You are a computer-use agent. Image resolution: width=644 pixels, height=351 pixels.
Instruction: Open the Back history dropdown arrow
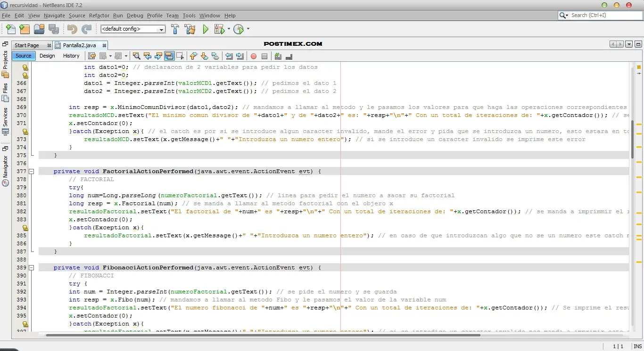point(110,56)
